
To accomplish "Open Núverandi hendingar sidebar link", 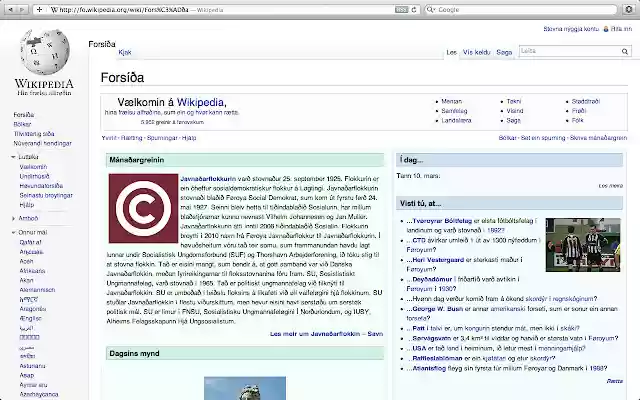I will point(42,143).
